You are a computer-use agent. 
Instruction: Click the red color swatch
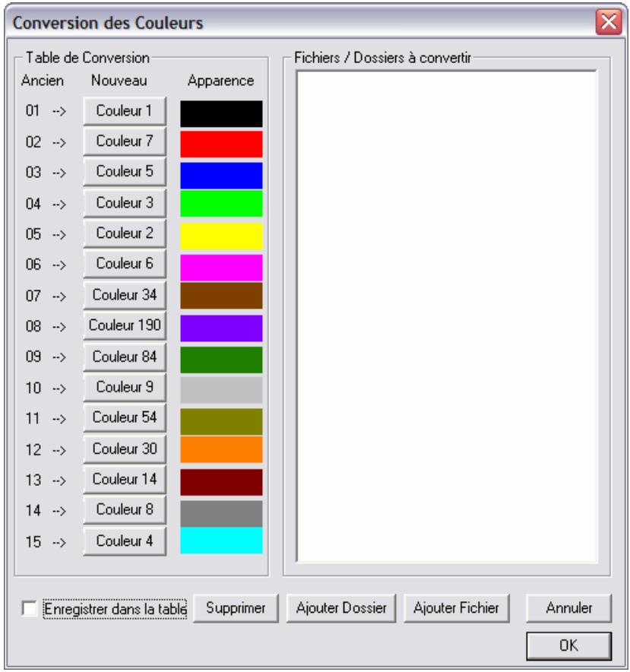[x=221, y=144]
